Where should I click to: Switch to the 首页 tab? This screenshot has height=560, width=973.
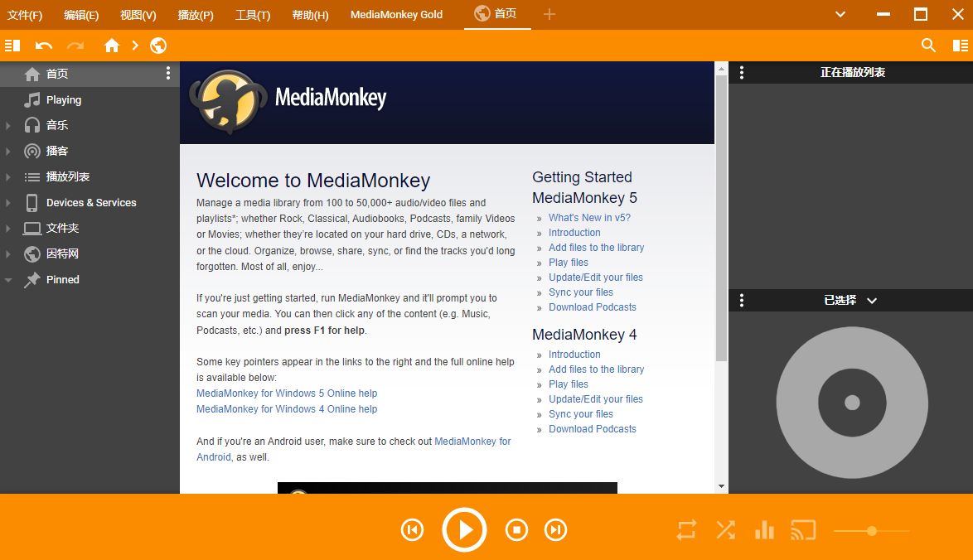pos(497,14)
